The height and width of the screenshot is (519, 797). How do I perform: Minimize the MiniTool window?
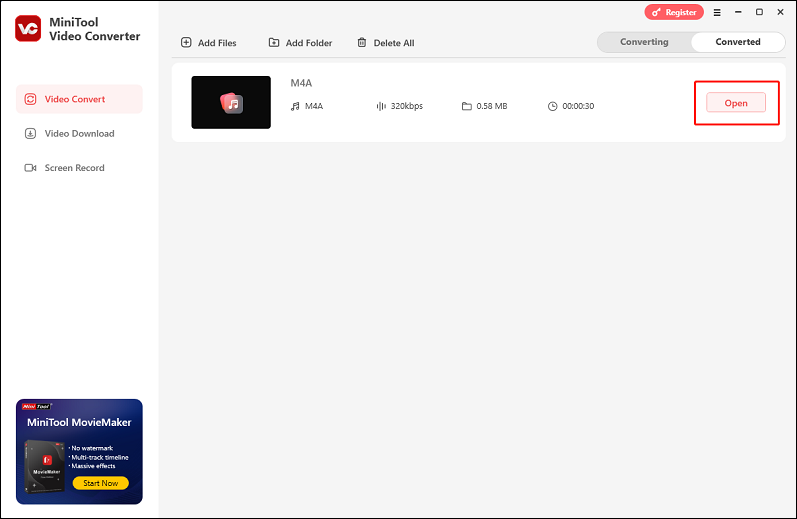pos(738,12)
